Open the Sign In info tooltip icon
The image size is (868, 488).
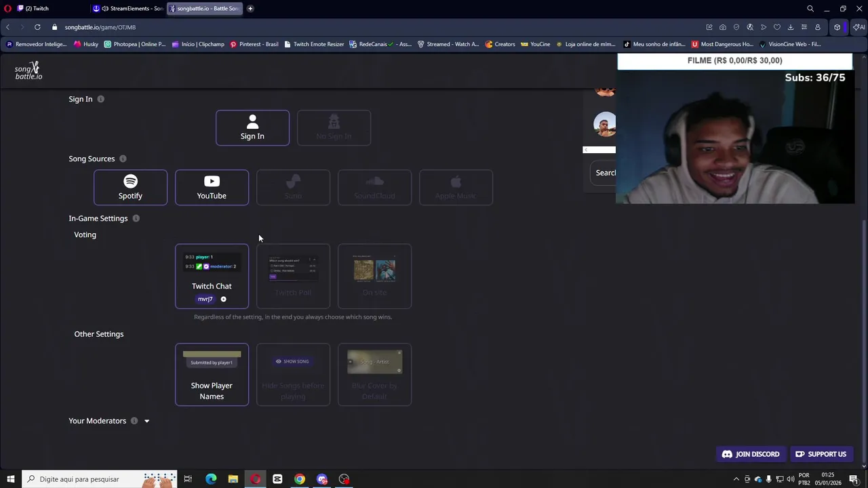(100, 99)
